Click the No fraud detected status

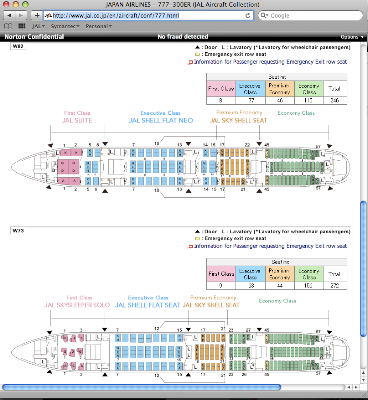coord(183,37)
